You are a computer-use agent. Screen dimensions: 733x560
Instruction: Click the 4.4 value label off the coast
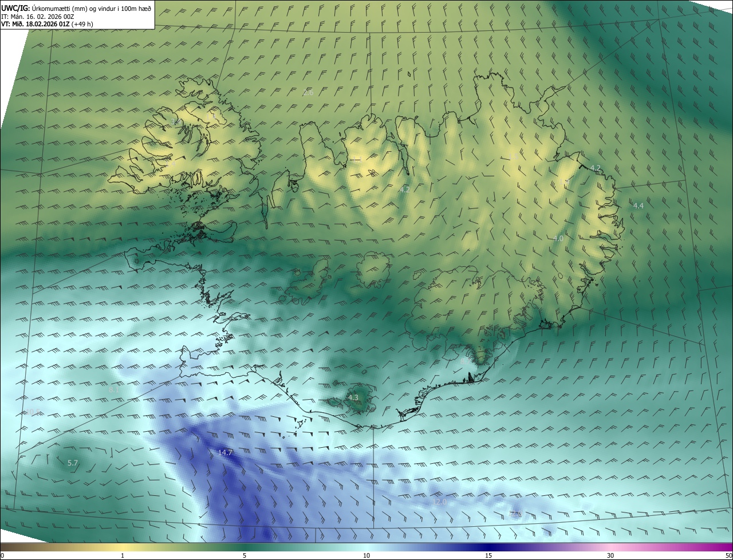[x=638, y=206]
